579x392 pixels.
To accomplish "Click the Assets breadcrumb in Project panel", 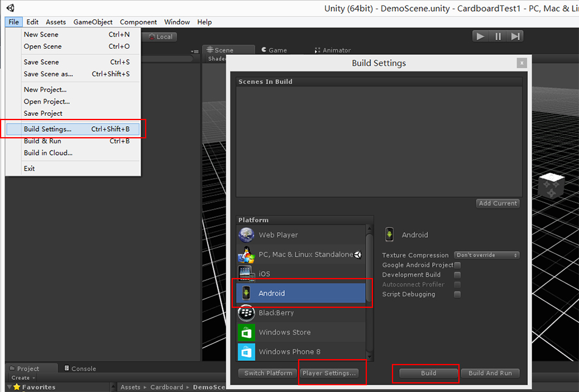I will (x=130, y=387).
